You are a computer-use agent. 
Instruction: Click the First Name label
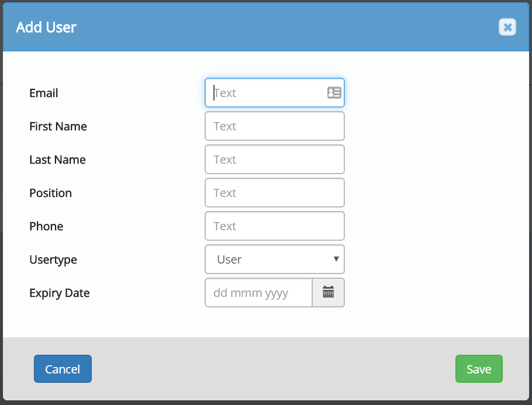tap(58, 126)
